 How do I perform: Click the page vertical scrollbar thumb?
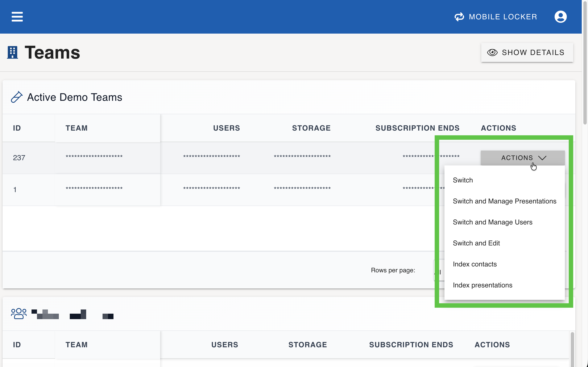(585, 63)
